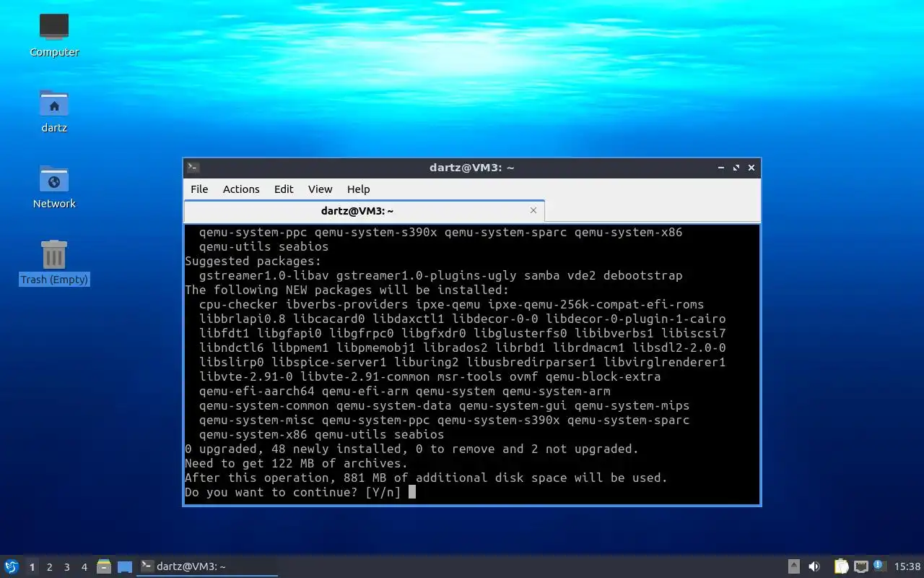
Task: Open the volume control speaker icon
Action: coord(814,566)
